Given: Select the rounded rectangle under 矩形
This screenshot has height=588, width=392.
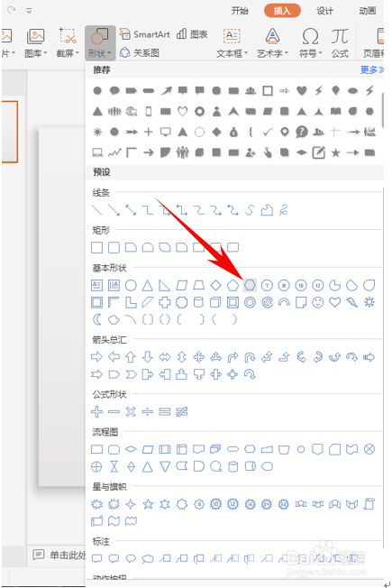Looking at the screenshot, I should pyautogui.click(x=114, y=247).
